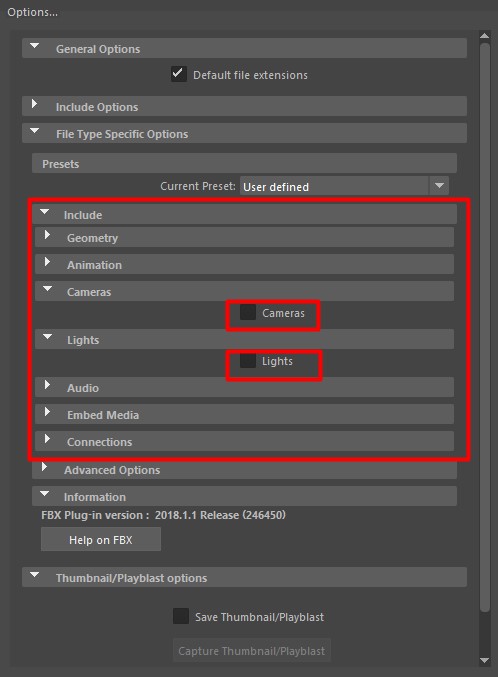This screenshot has width=498, height=677.
Task: Enable the Cameras checkbox
Action: point(248,313)
